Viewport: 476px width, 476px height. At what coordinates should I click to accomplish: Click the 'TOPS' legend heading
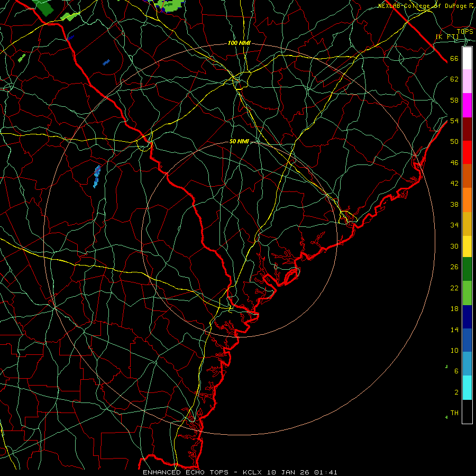(465, 31)
